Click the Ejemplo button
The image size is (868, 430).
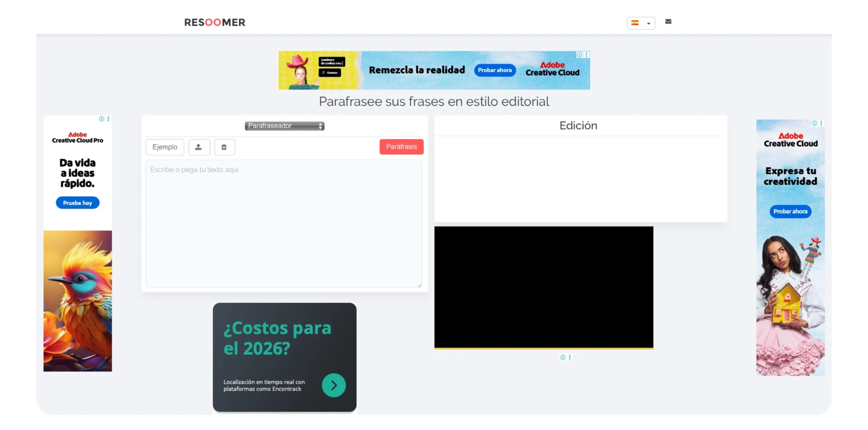[x=165, y=147]
